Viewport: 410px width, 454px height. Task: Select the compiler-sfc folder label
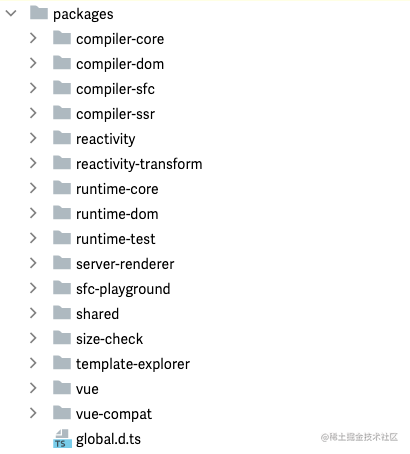tap(115, 89)
